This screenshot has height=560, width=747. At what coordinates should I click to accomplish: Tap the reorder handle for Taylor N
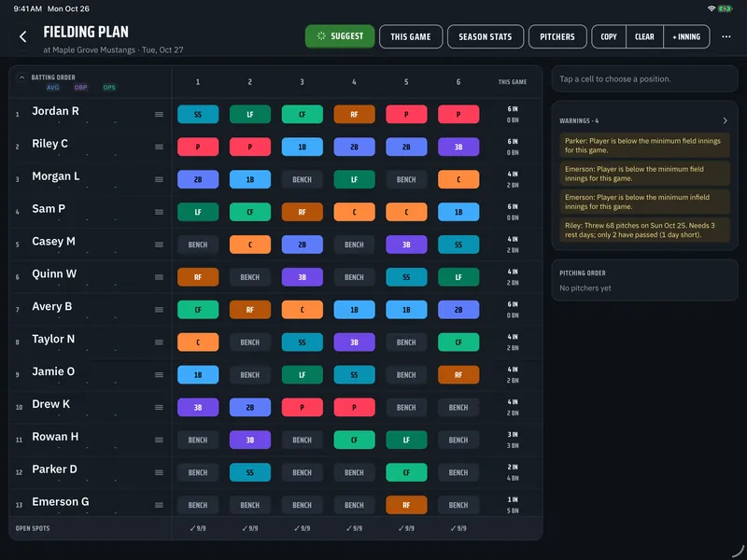click(159, 343)
